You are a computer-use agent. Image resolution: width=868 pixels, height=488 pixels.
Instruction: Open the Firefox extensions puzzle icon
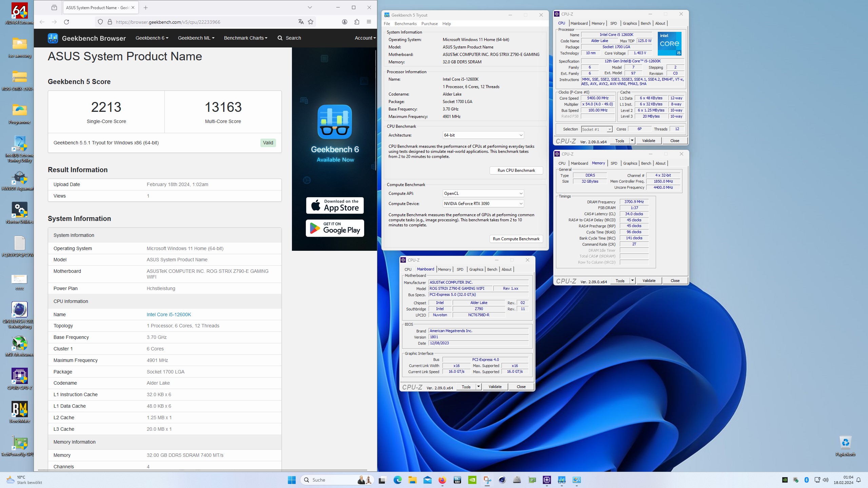tap(357, 22)
